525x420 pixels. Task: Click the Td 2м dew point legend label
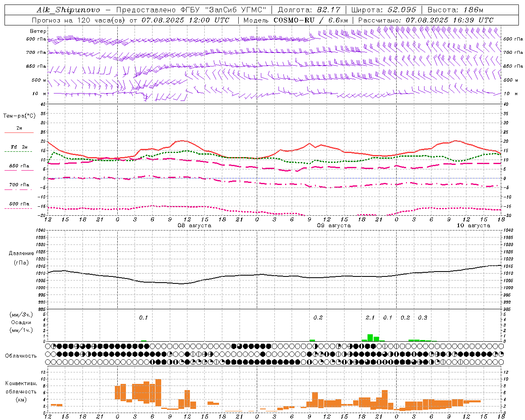(x=19, y=147)
